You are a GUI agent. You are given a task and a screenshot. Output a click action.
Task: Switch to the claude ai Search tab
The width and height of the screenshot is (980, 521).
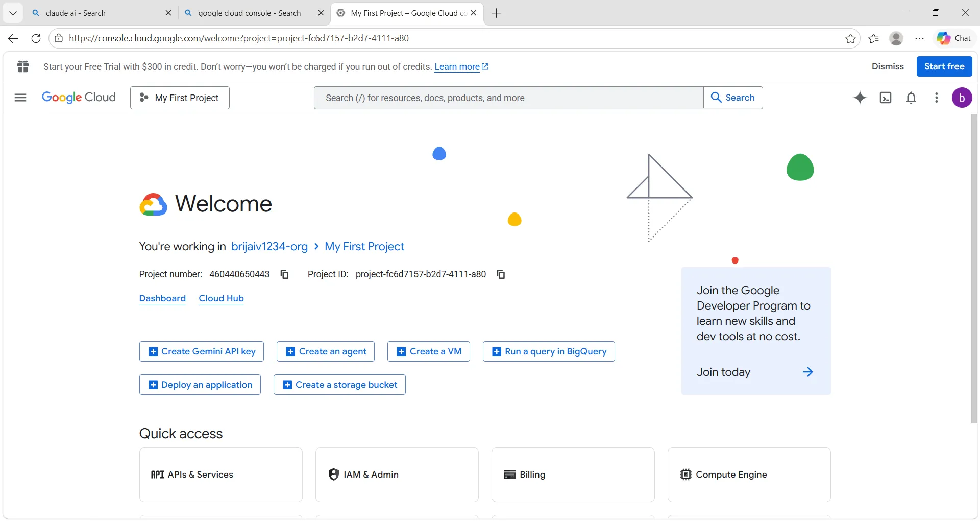click(x=97, y=13)
